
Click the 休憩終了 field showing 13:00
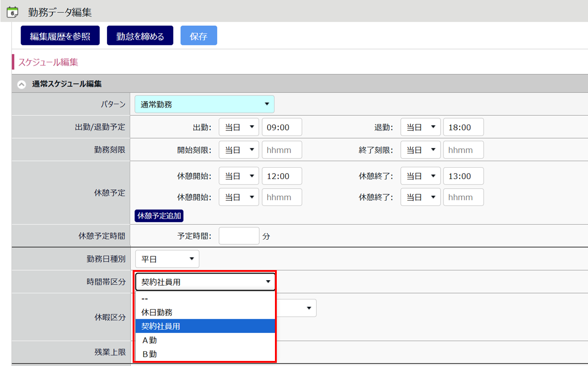[463, 176]
